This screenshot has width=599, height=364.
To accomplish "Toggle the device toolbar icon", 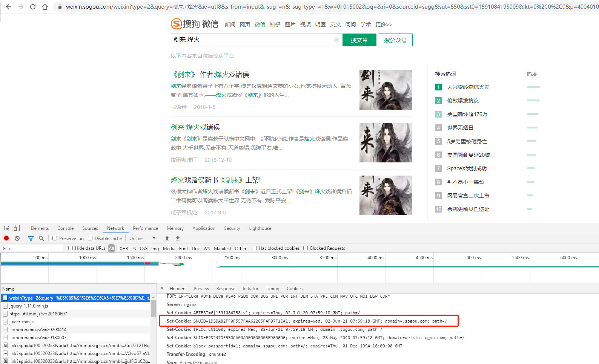I will 17,228.
